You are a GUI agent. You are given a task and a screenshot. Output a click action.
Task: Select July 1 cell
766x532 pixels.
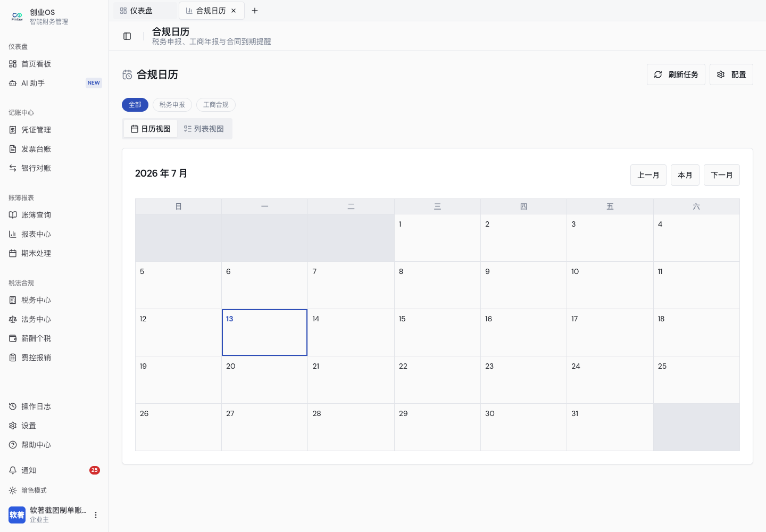click(x=437, y=238)
